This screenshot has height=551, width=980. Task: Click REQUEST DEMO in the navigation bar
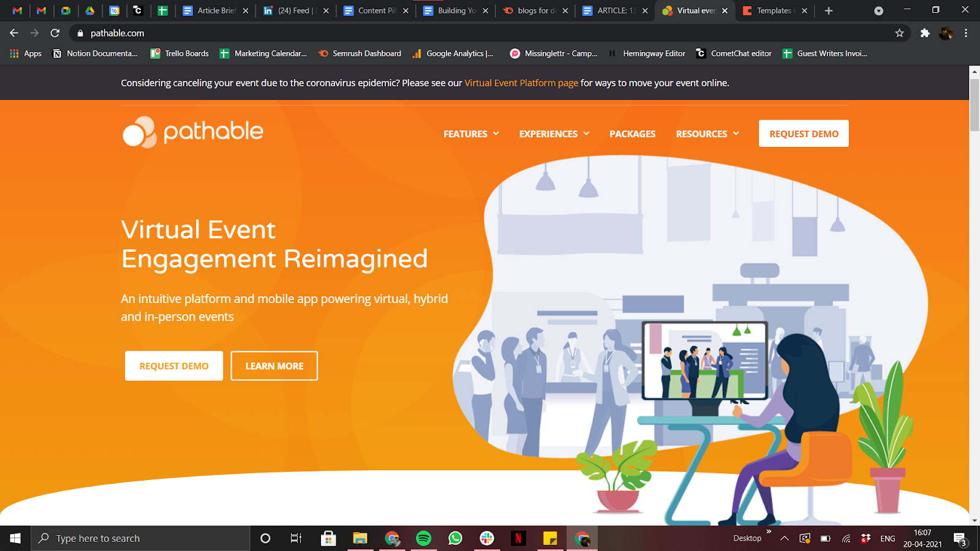click(x=804, y=133)
